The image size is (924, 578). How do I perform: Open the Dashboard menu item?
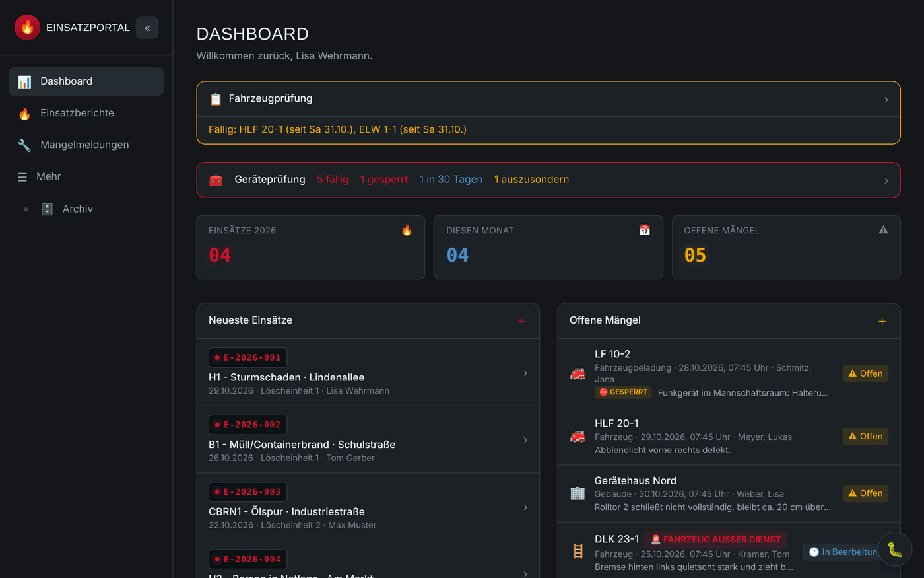(86, 81)
